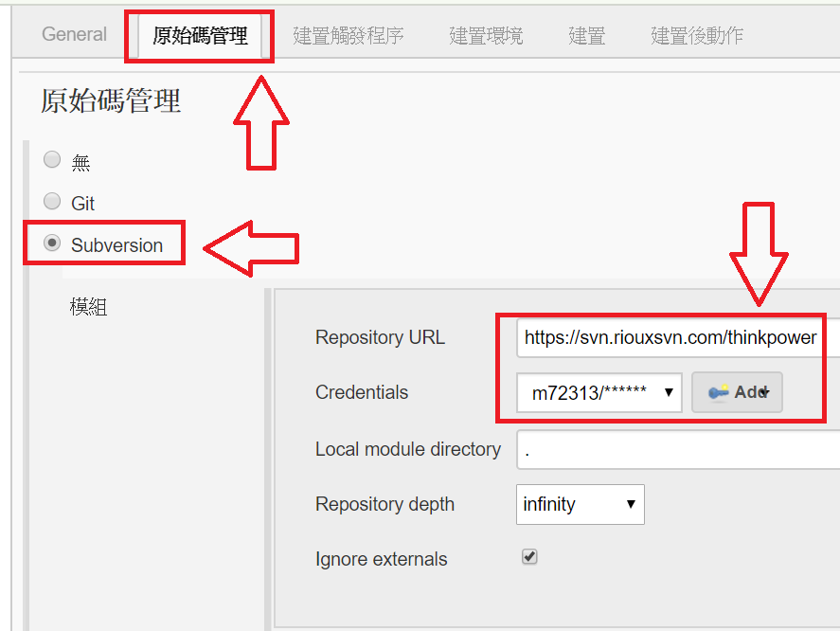Select the m72313 credential entry
Image resolution: width=840 pixels, height=631 pixels.
[x=597, y=391]
